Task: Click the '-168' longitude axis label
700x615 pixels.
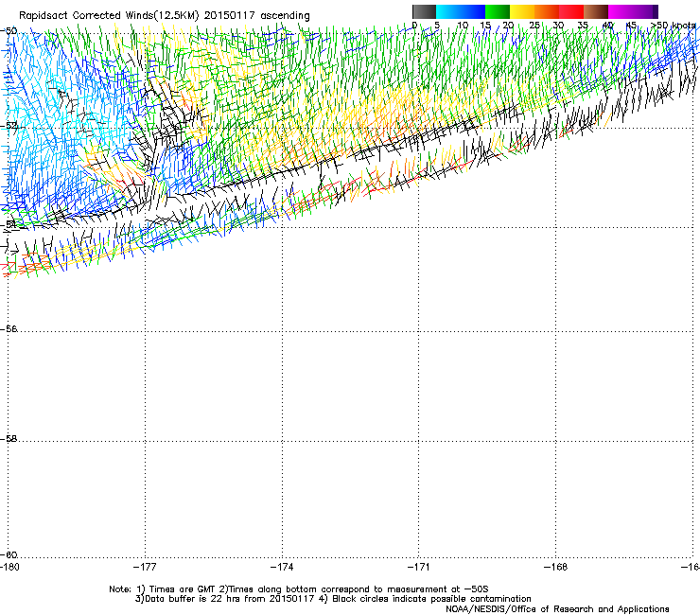Action: 555,567
